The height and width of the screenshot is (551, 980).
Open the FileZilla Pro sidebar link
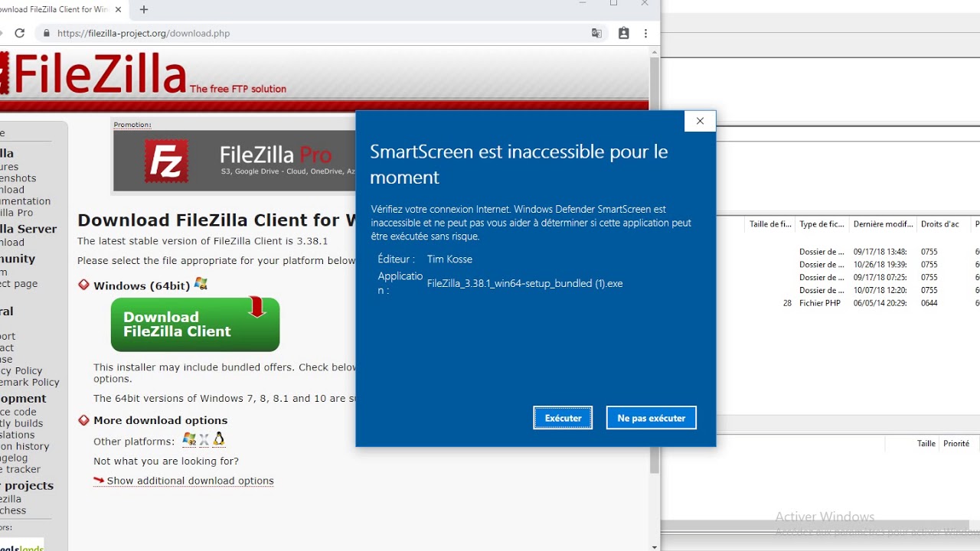(16, 213)
